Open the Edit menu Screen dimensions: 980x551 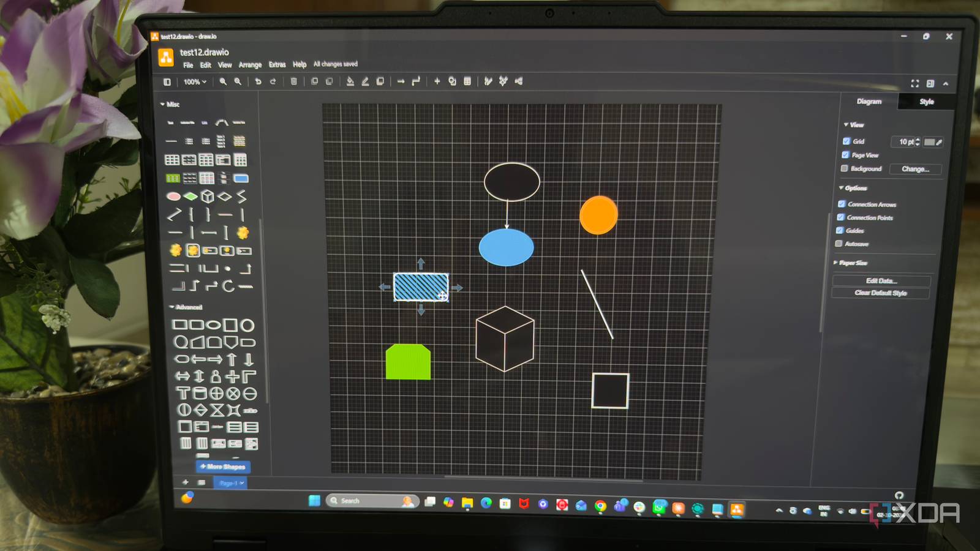[205, 65]
